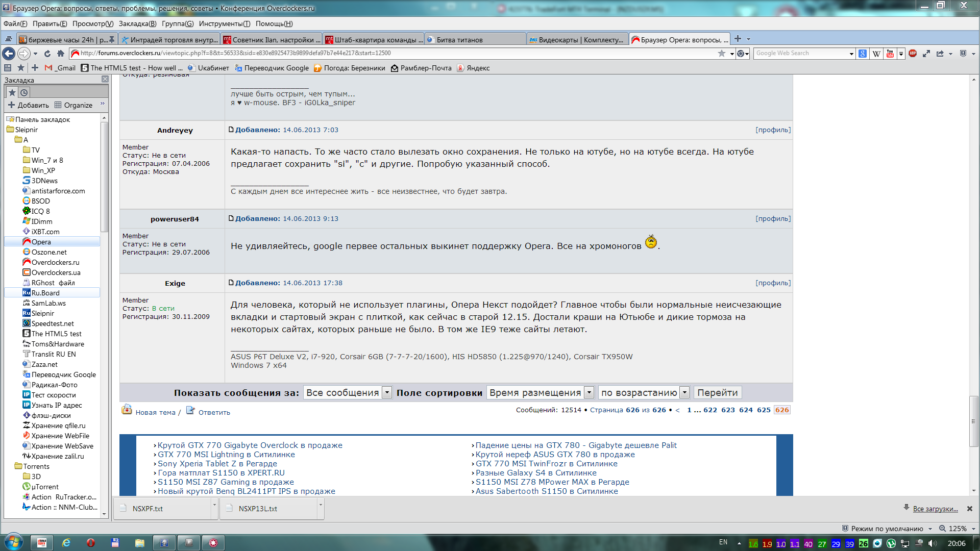The height and width of the screenshot is (551, 980).
Task: Open the history clock tab in the bookmark panel
Action: [24, 92]
